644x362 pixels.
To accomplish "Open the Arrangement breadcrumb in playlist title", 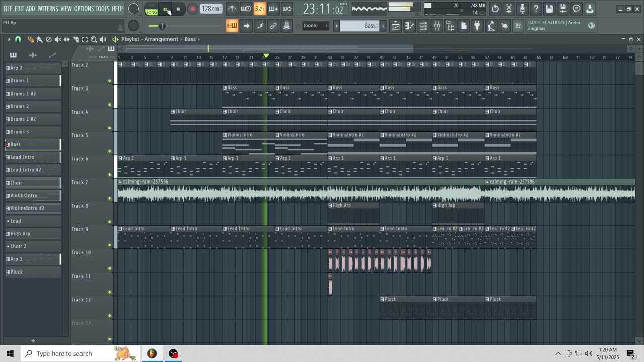I will point(162,39).
